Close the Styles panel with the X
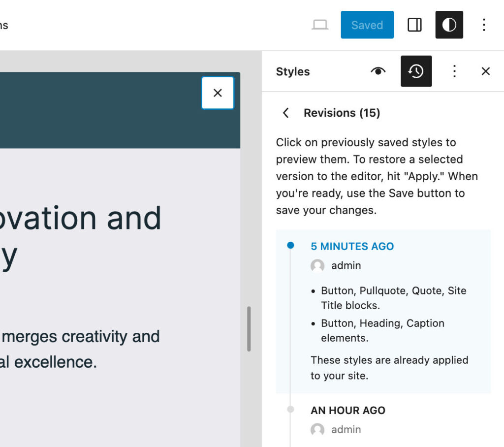The height and width of the screenshot is (447, 504). (x=485, y=71)
